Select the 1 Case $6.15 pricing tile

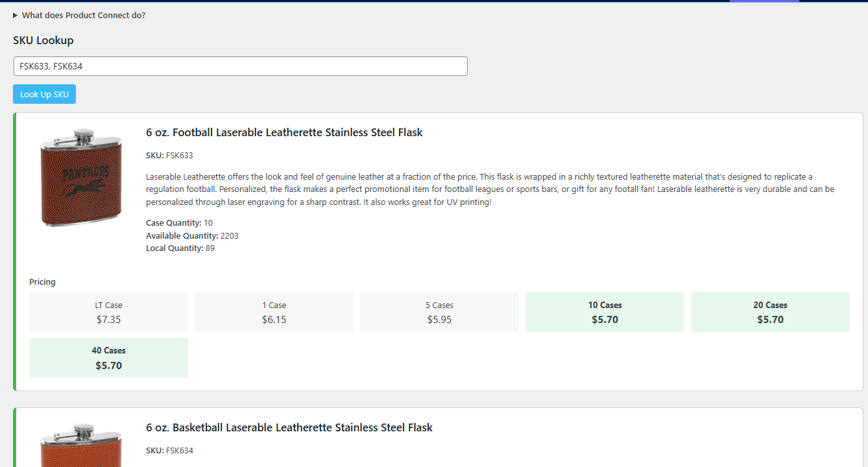[274, 312]
